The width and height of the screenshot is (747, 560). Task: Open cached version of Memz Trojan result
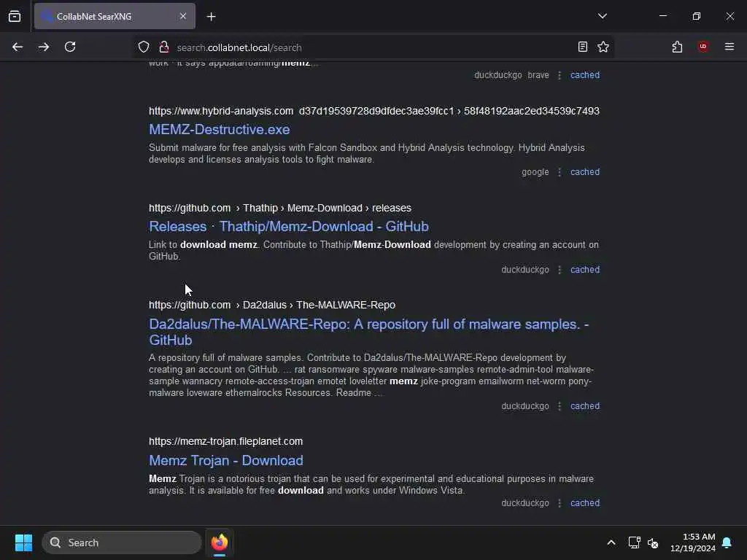pos(585,503)
